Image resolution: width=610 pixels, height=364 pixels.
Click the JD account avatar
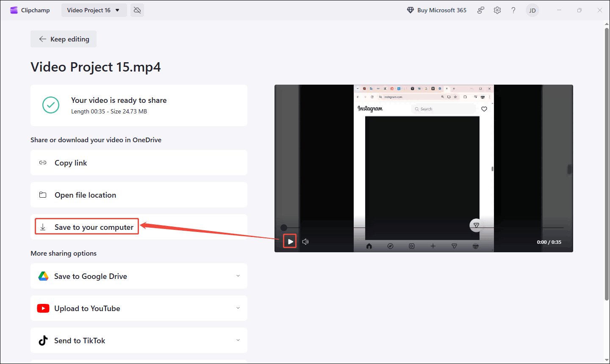tap(532, 10)
